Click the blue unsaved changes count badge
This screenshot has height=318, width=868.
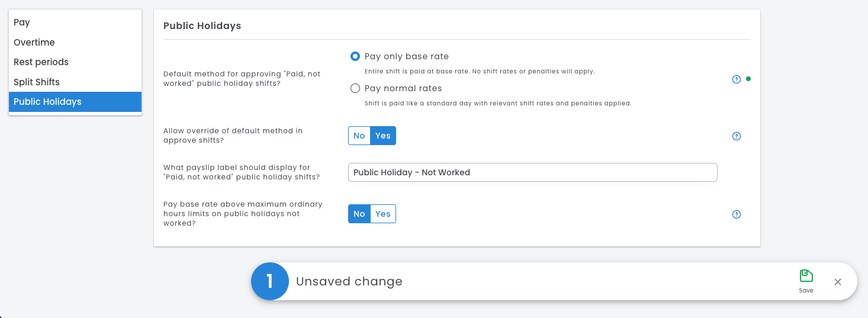pyautogui.click(x=269, y=281)
